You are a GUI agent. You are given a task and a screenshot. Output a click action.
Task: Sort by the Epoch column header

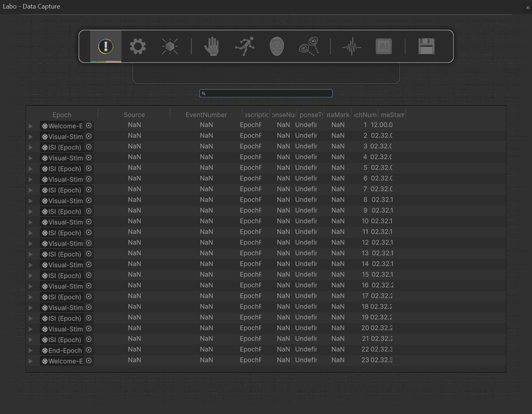coord(62,115)
